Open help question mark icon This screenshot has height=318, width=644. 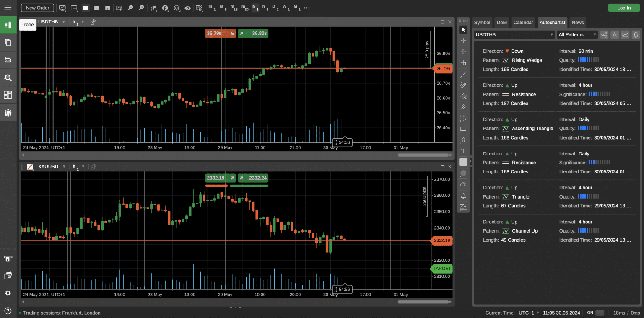(x=8, y=310)
